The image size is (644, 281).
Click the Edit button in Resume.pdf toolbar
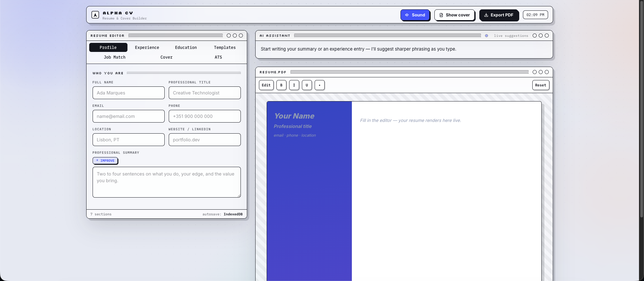pyautogui.click(x=266, y=85)
